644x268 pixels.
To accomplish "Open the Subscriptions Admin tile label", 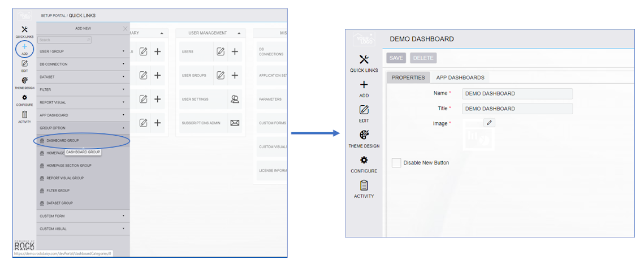I will [201, 123].
